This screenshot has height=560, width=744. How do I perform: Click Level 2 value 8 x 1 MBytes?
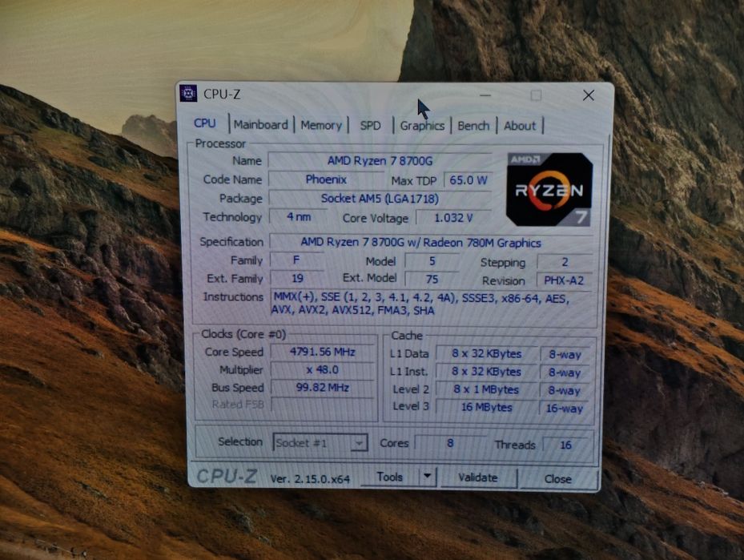point(487,389)
